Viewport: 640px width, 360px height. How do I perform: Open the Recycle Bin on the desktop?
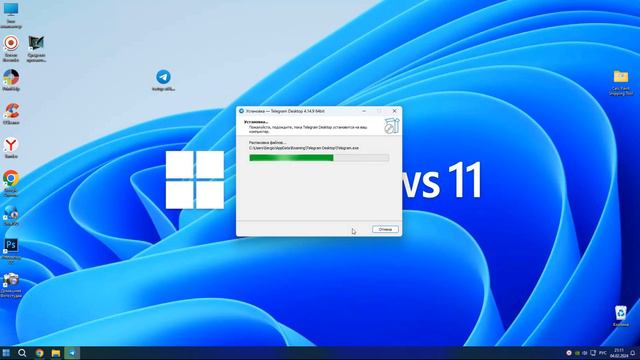pyautogui.click(x=621, y=316)
